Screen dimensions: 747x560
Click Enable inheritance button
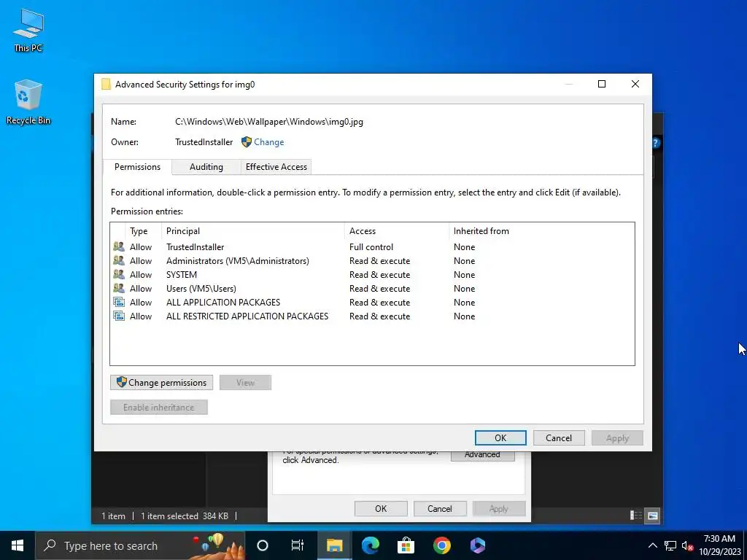158,407
